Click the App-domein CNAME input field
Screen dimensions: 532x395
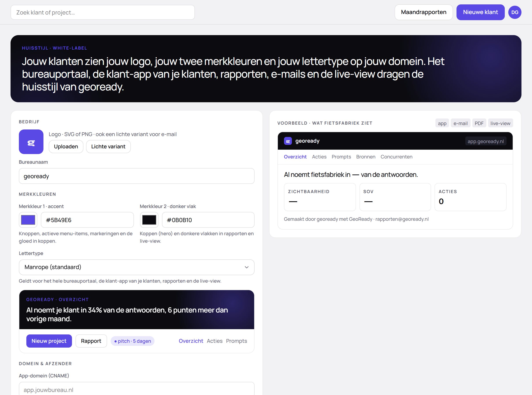pos(137,389)
